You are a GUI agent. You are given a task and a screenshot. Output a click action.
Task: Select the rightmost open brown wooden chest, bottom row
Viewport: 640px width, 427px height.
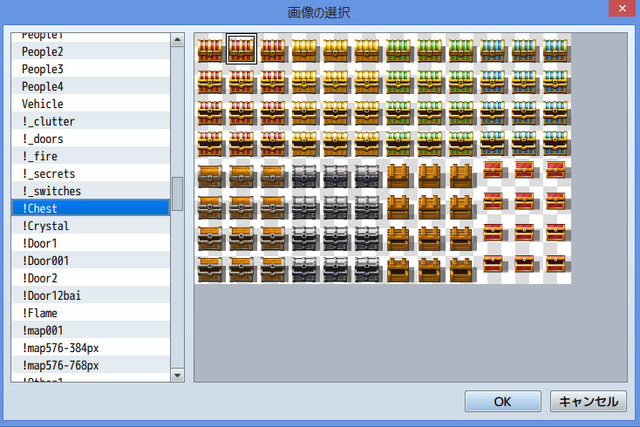(x=273, y=269)
